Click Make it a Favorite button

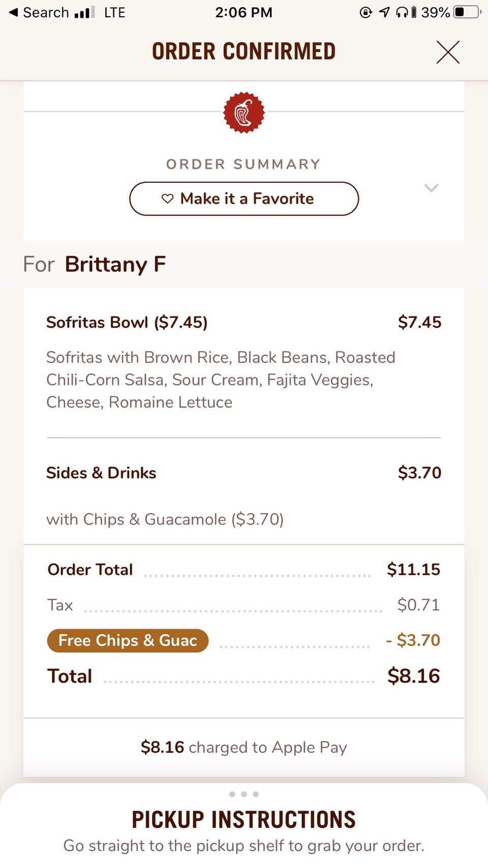(x=244, y=199)
